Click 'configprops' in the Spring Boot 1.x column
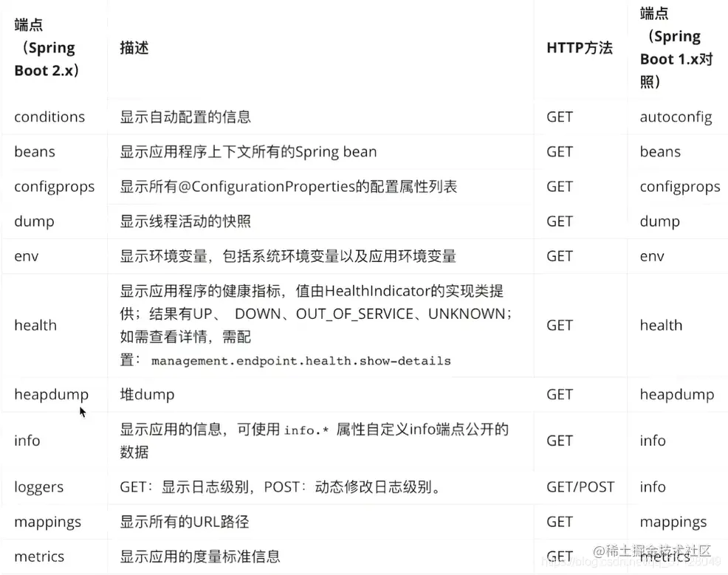The width and height of the screenshot is (728, 575). 680,187
